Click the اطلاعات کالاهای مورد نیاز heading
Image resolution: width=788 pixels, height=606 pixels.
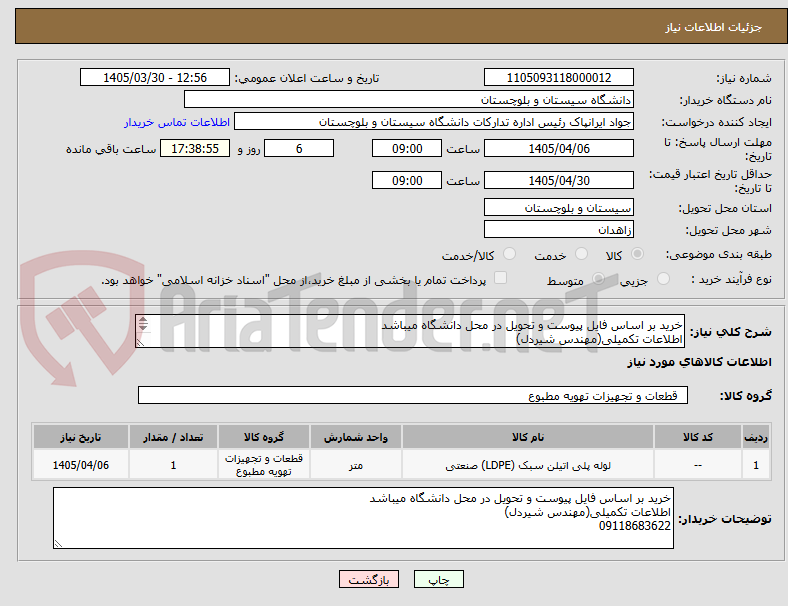click(x=699, y=362)
